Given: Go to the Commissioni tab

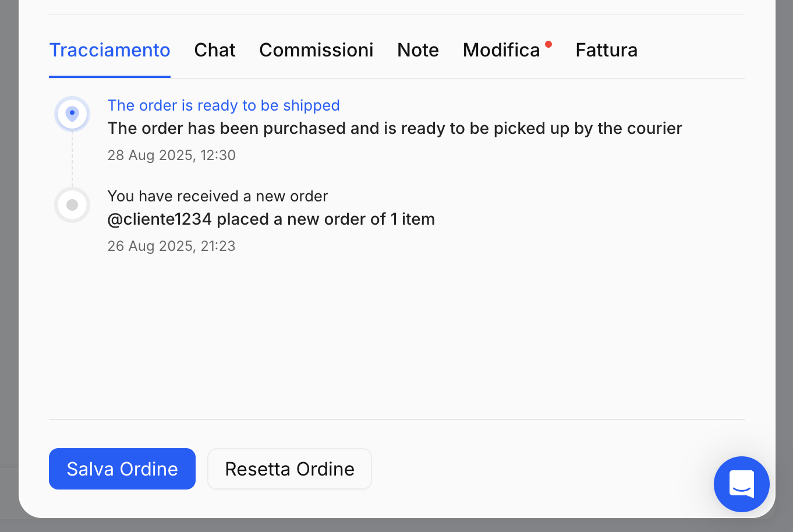Looking at the screenshot, I should [316, 50].
